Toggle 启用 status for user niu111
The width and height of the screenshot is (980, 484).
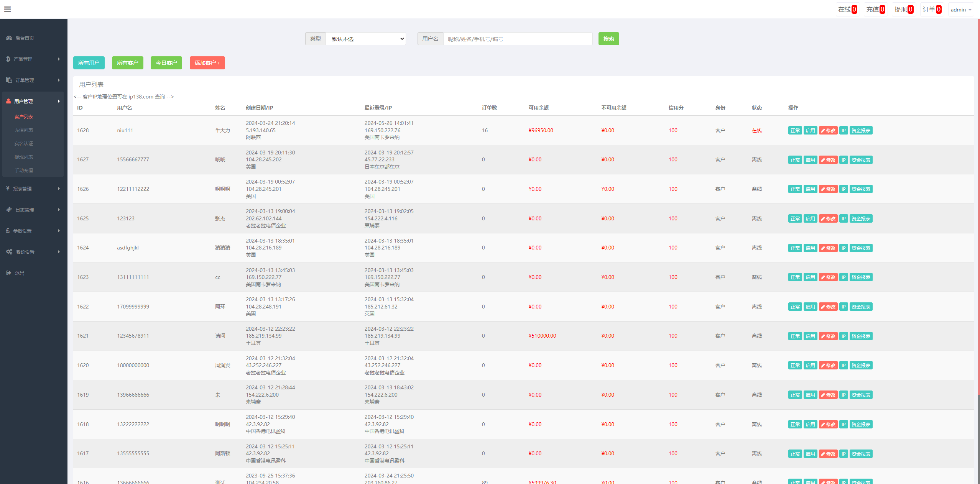[x=810, y=131]
